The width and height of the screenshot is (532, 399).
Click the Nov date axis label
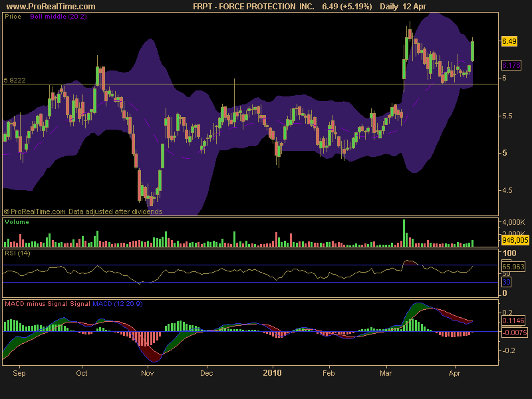pos(147,373)
